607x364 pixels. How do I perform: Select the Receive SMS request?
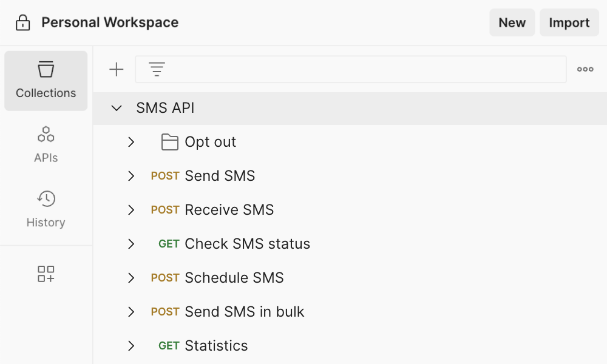[x=229, y=210]
